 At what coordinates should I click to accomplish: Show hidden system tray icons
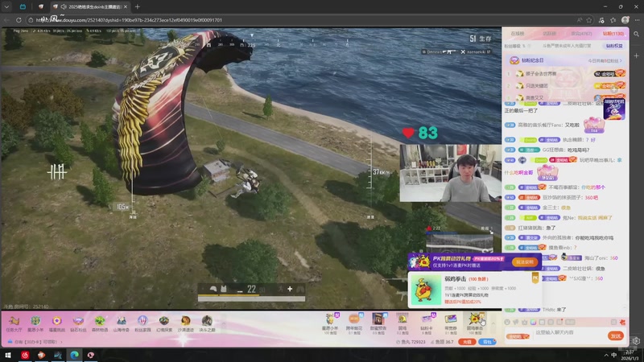coord(606,355)
